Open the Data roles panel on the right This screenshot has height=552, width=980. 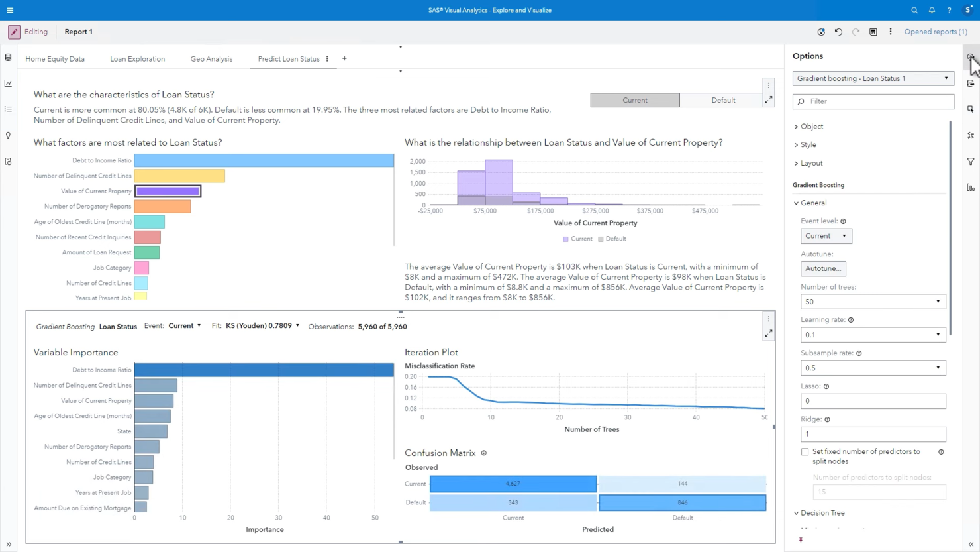(x=971, y=83)
